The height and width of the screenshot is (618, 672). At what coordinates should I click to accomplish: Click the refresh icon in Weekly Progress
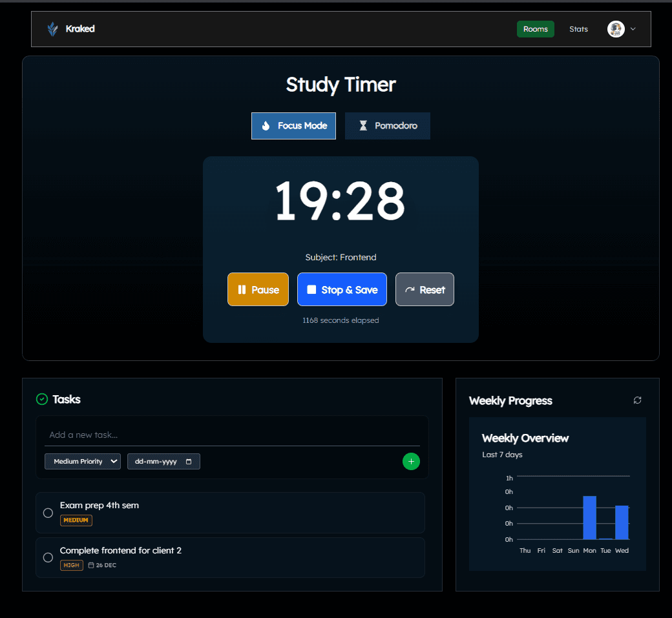point(637,400)
